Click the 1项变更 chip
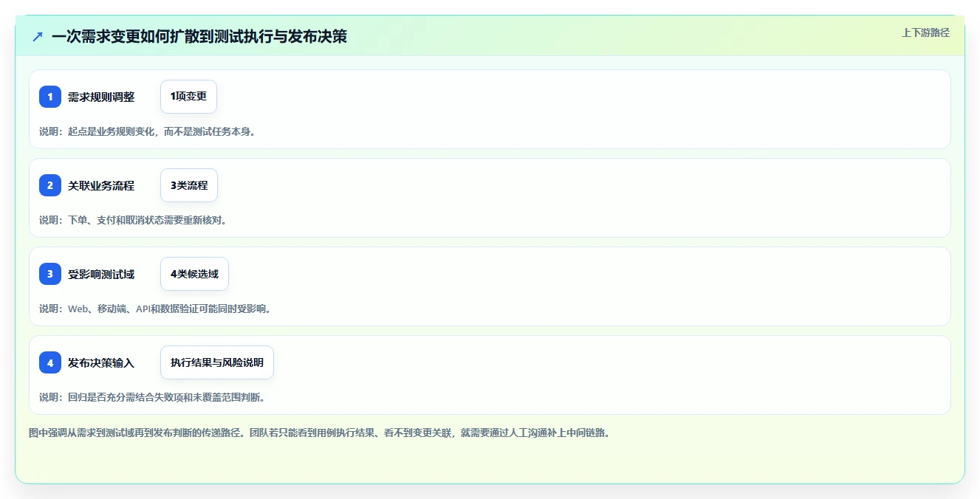The height and width of the screenshot is (499, 980). [x=188, y=97]
